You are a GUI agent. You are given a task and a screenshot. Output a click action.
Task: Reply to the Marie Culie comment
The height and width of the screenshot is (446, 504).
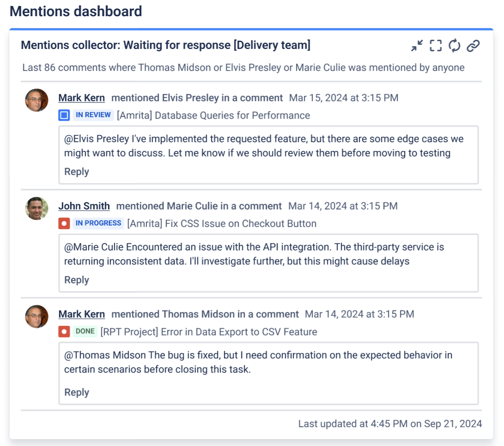76,280
